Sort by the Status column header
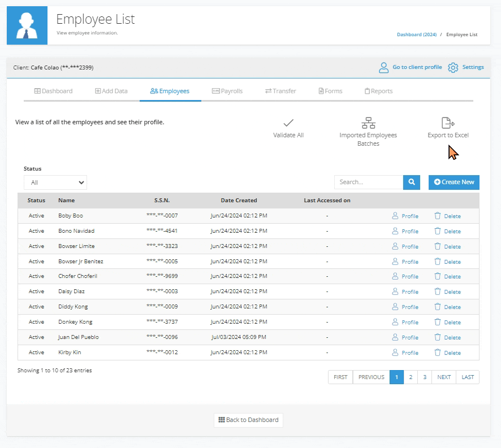Screen dimensions: 501x448 pos(36,201)
